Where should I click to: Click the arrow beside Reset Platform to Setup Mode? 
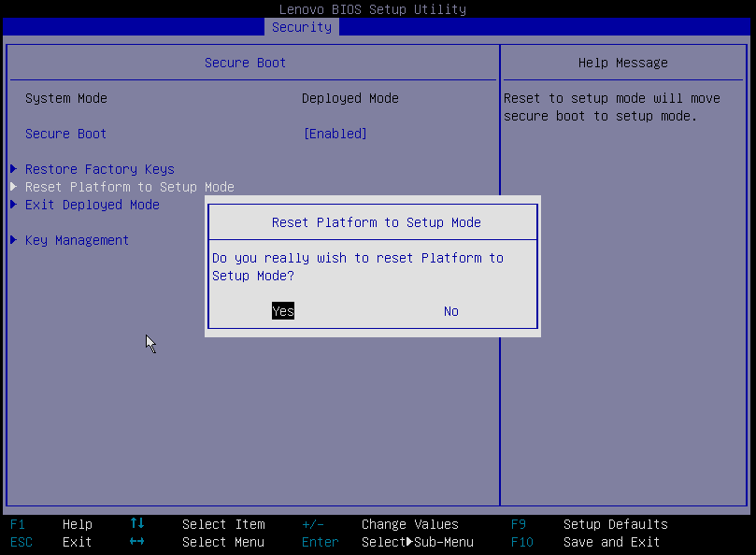point(13,187)
